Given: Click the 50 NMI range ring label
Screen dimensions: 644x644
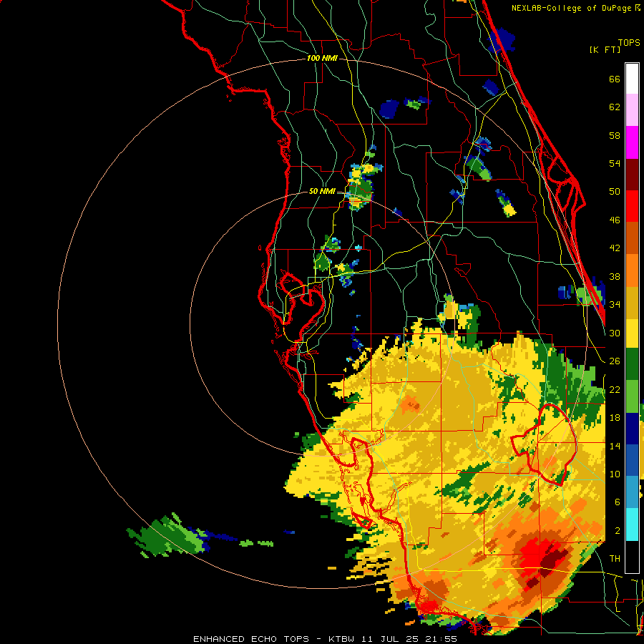Looking at the screenshot, I should coord(322,191).
